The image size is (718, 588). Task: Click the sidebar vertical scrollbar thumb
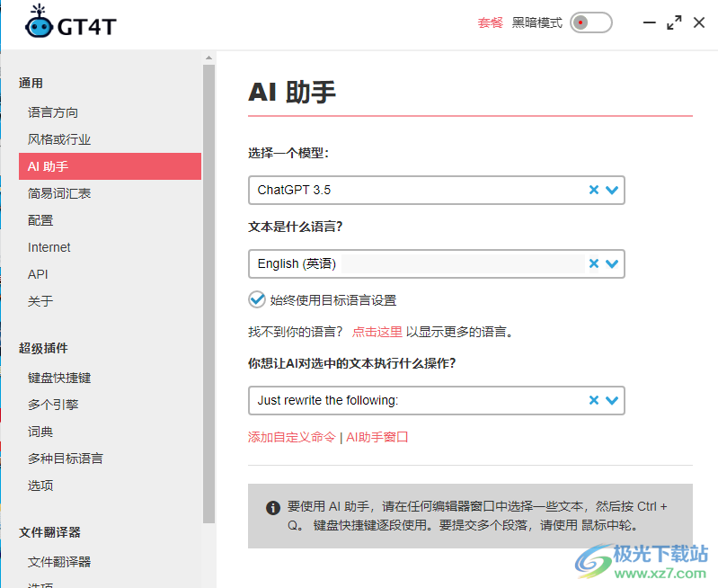[x=208, y=293]
